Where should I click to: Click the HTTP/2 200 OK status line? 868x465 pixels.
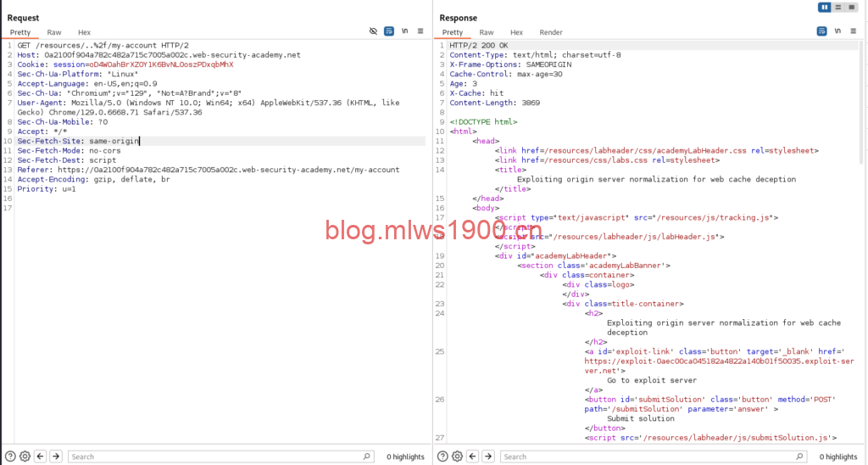479,46
